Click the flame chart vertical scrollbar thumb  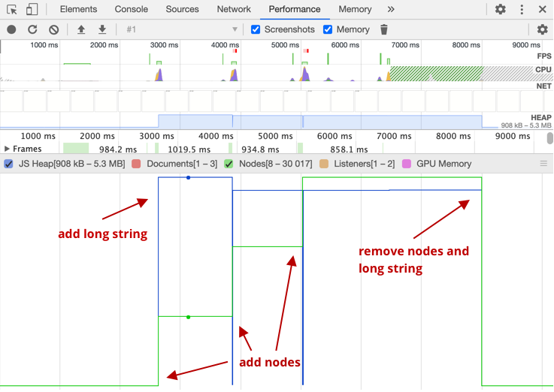click(x=549, y=138)
